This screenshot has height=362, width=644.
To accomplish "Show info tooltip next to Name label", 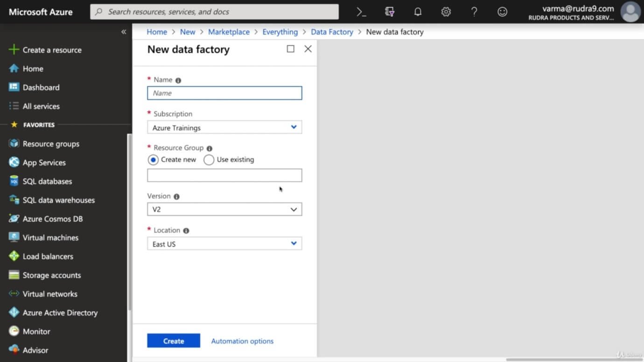I will (x=178, y=80).
